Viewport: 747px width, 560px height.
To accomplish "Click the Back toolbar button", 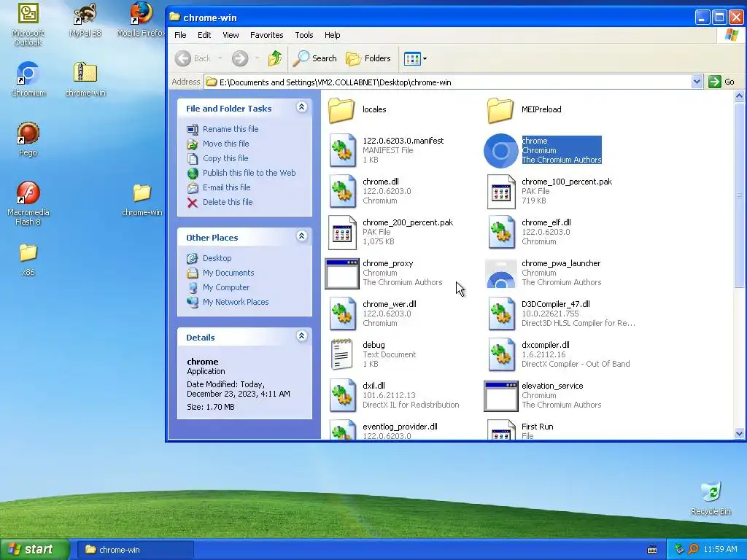I will (193, 58).
